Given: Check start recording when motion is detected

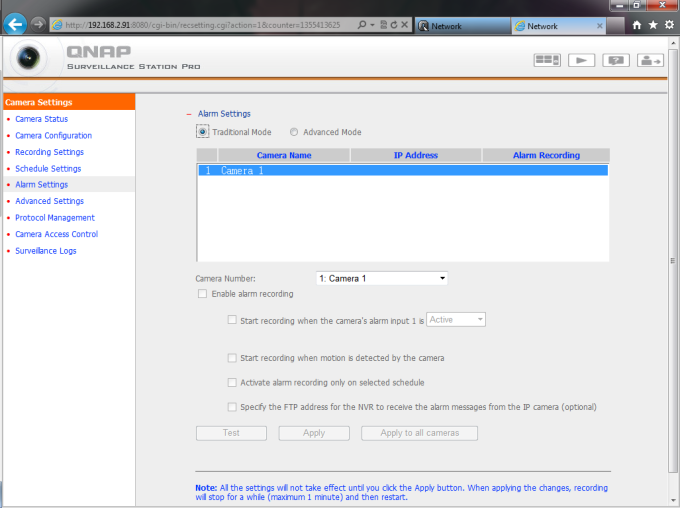Looking at the screenshot, I should pyautogui.click(x=232, y=357).
